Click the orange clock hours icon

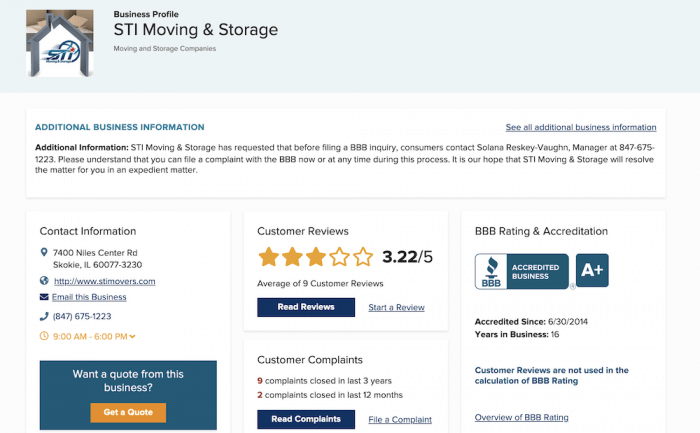[44, 336]
